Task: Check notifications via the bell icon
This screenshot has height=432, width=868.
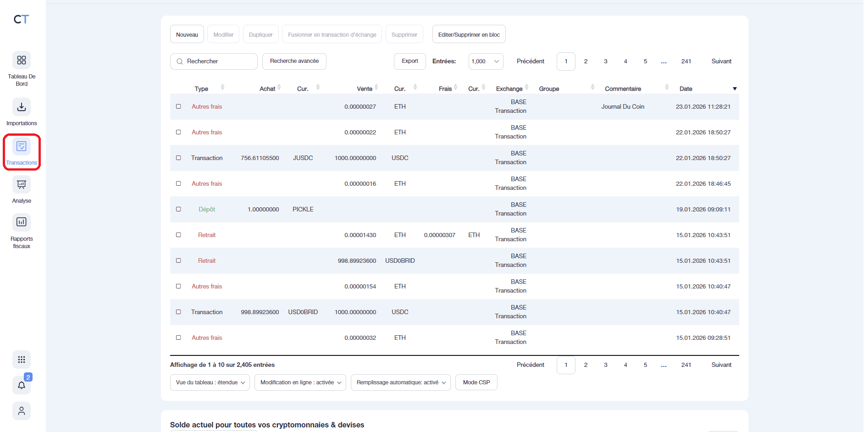Action: 21,385
